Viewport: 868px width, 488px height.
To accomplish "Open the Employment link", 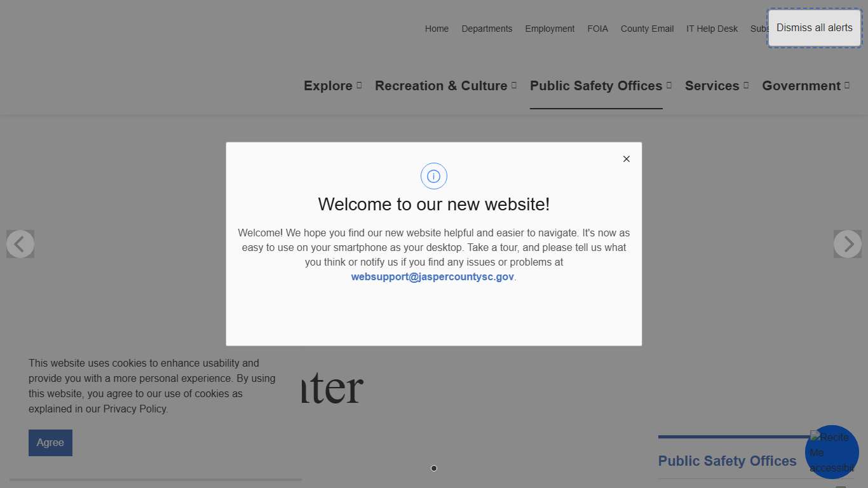I will pyautogui.click(x=550, y=29).
